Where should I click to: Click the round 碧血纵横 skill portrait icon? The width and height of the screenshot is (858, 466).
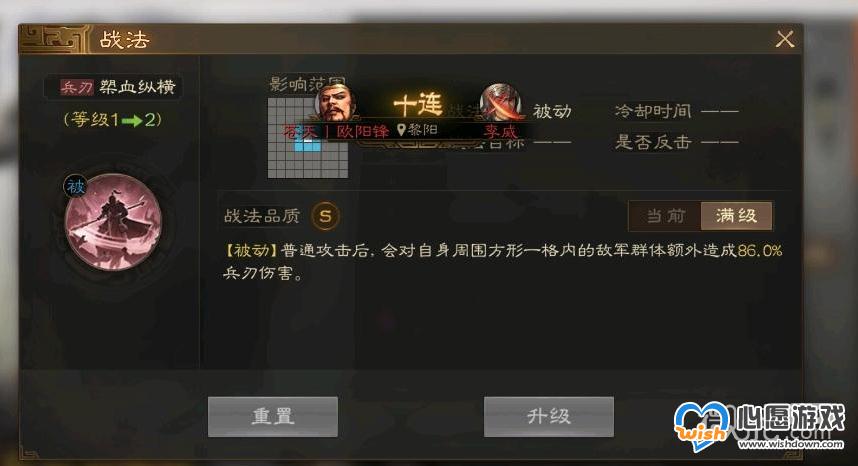[113, 222]
